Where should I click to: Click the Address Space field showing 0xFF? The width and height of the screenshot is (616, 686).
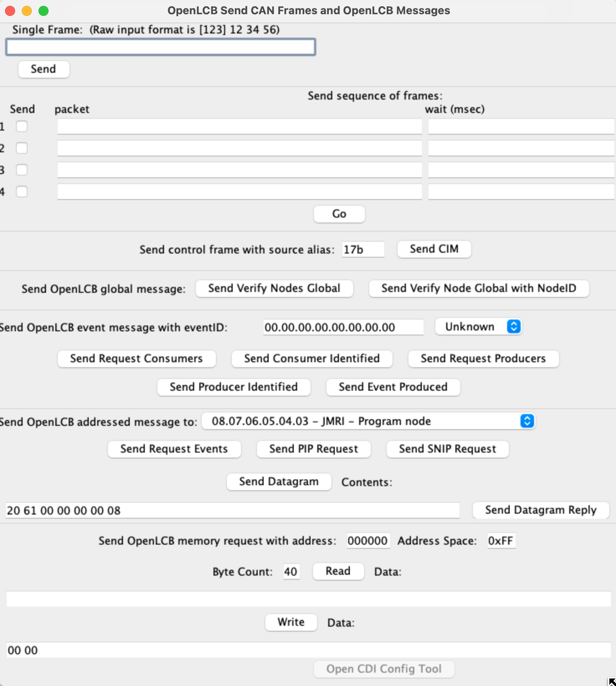pos(501,541)
